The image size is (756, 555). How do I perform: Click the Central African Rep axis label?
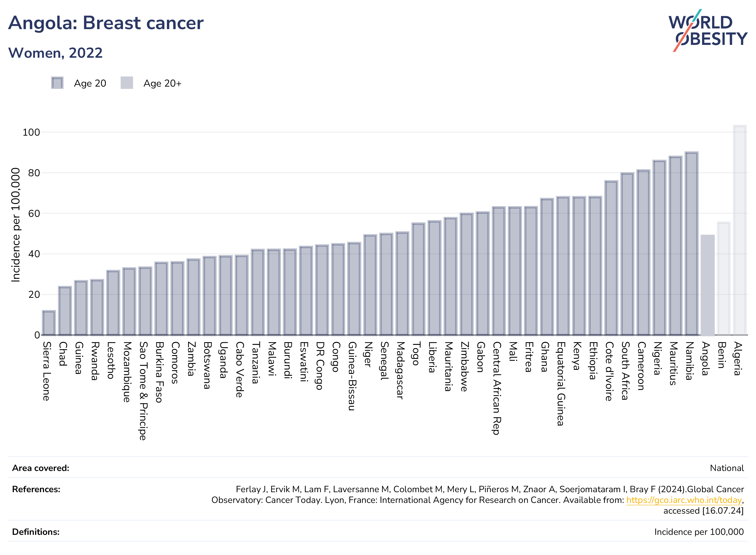pyautogui.click(x=497, y=388)
